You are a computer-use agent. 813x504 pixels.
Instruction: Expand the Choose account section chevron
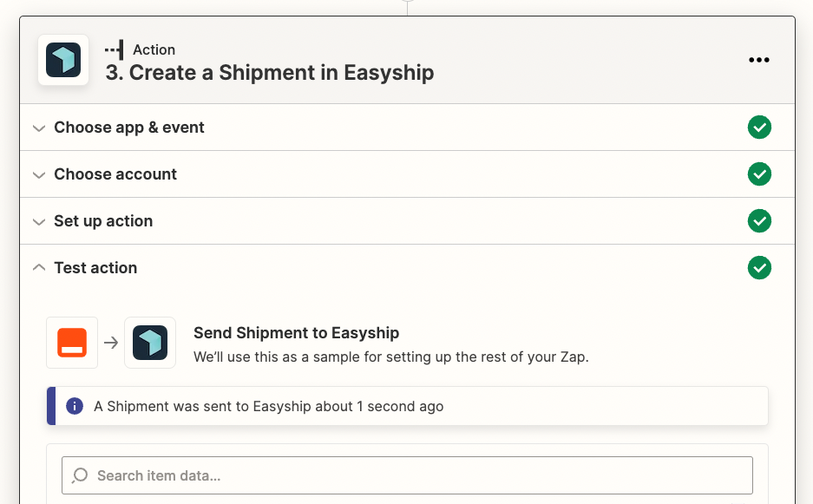[x=39, y=174]
